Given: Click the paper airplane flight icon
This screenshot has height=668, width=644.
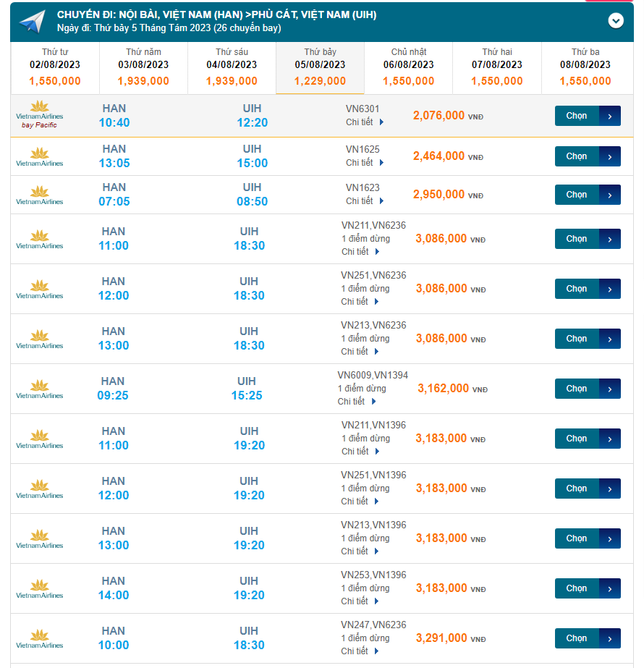Looking at the screenshot, I should pos(33,22).
